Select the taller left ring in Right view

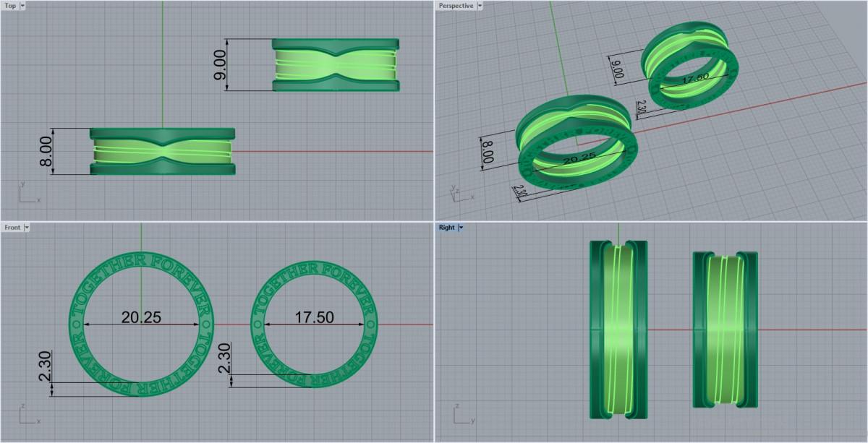point(618,330)
